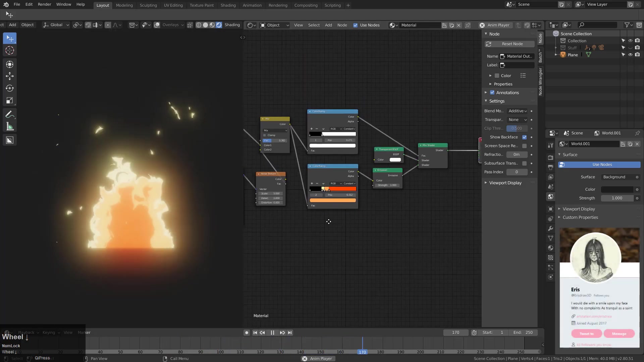Pause animation playback in timeline
This screenshot has width=644, height=362.
272,333
